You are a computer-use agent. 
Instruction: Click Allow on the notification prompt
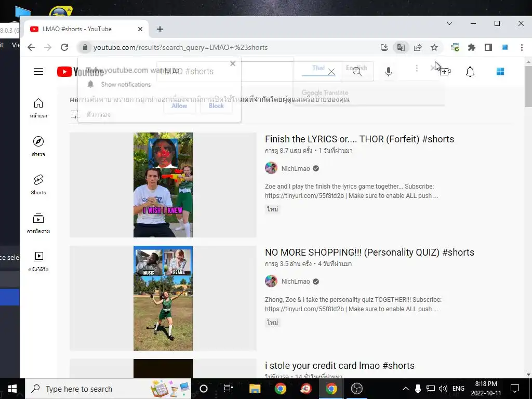pos(179,106)
